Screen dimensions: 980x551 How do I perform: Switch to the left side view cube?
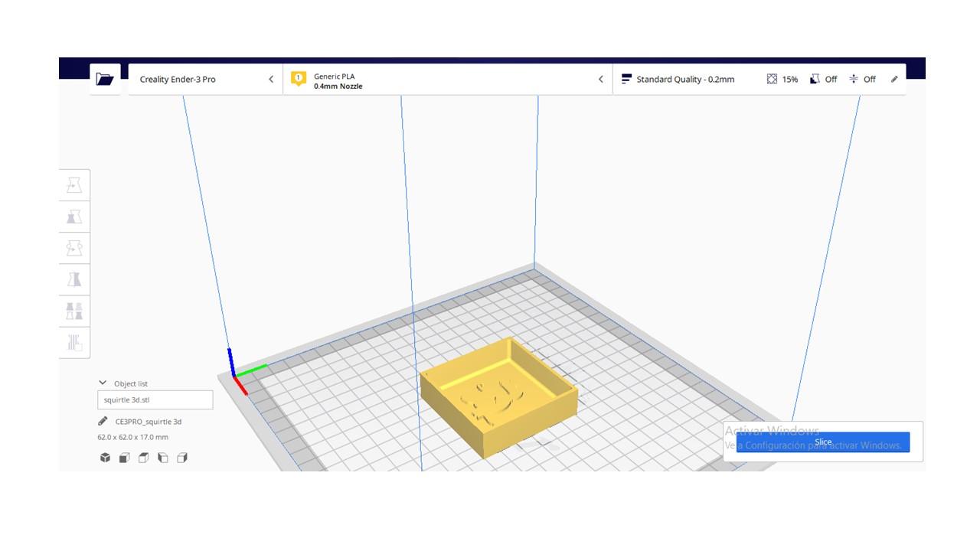pos(162,458)
